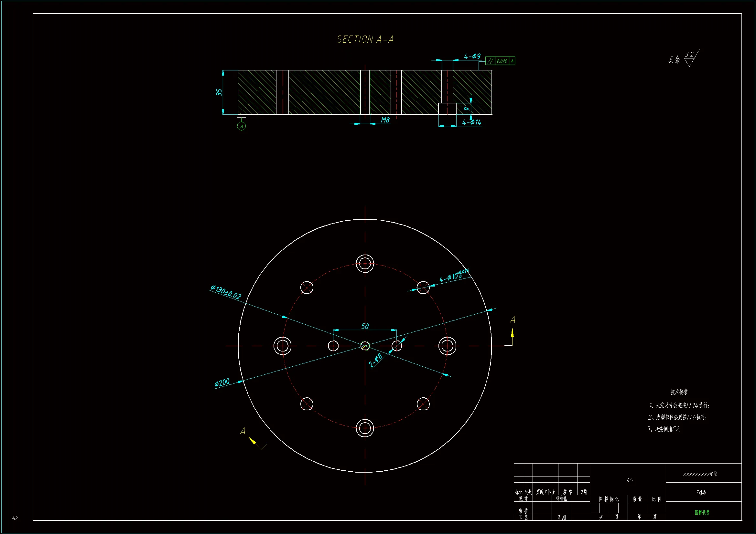Click the parallelism tolerance 0.020 frame

(x=500, y=61)
